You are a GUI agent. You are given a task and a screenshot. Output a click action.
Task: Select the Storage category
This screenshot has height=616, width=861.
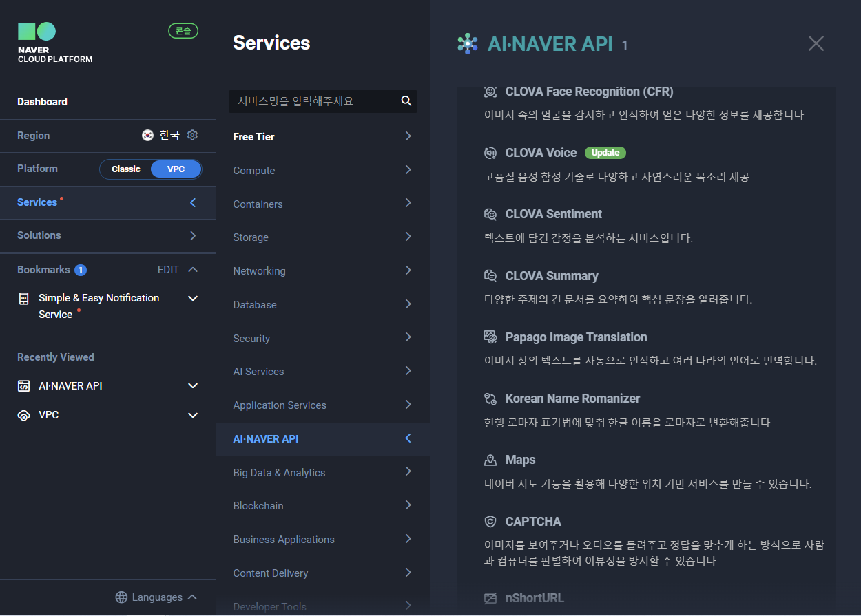pos(323,237)
